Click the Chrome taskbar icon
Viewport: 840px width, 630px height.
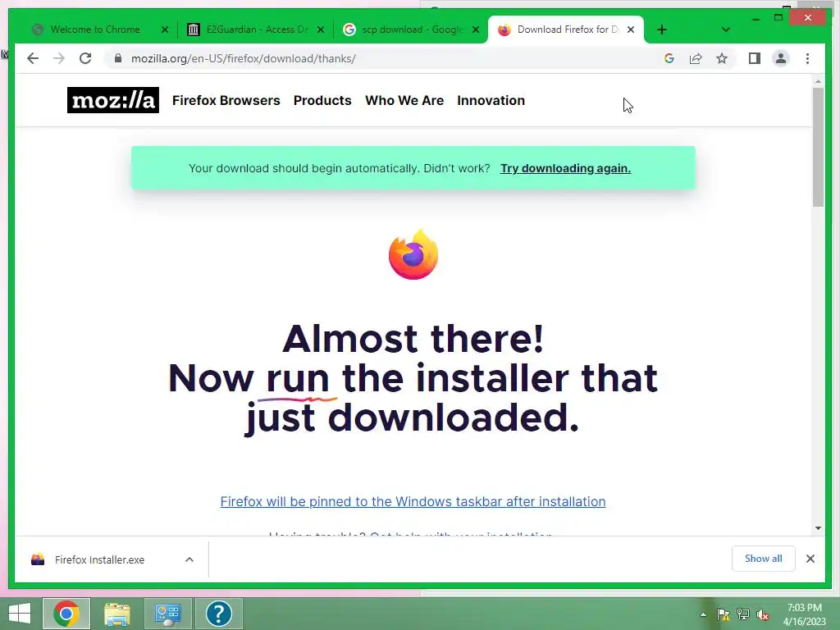coord(66,614)
